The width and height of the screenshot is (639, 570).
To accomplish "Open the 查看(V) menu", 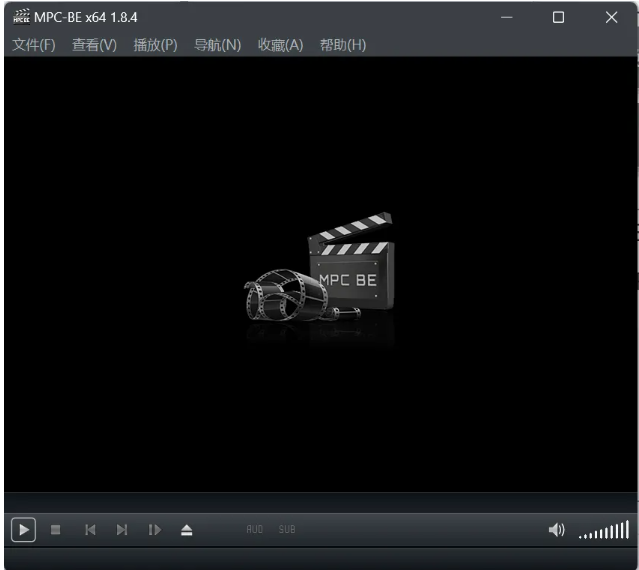I will [x=94, y=45].
